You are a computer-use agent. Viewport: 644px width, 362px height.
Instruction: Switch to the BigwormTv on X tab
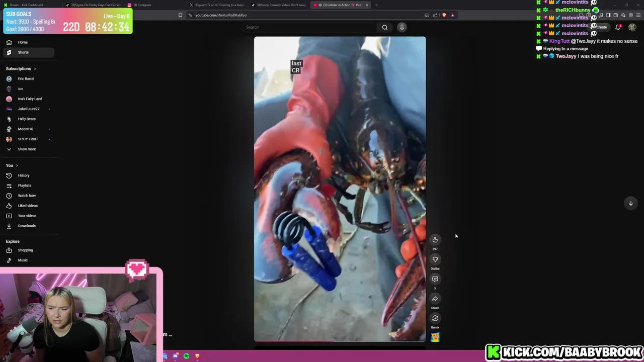(217, 5)
